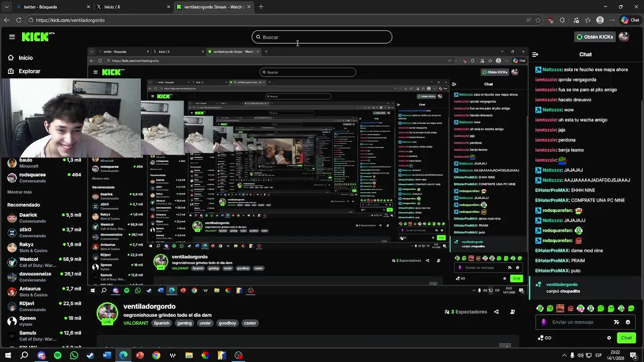Insert the red angry face quick emote
Image resolution: width=644 pixels, height=362 pixels.
click(571, 308)
